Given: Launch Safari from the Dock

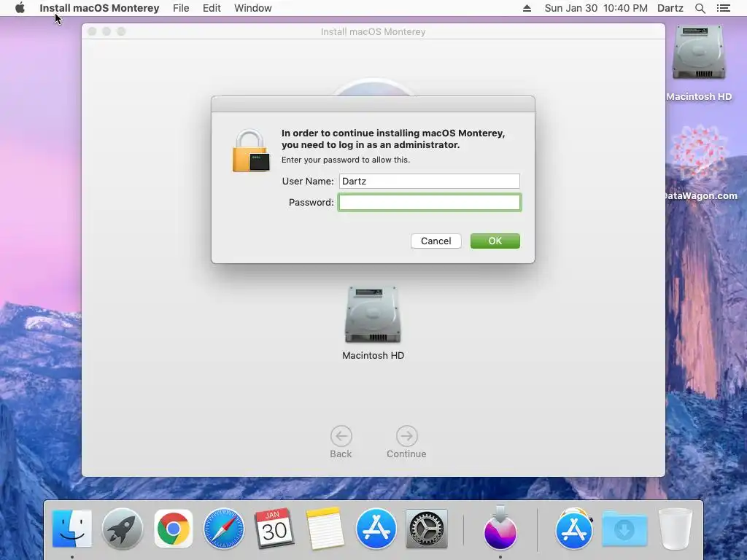Looking at the screenshot, I should pyautogui.click(x=224, y=529).
